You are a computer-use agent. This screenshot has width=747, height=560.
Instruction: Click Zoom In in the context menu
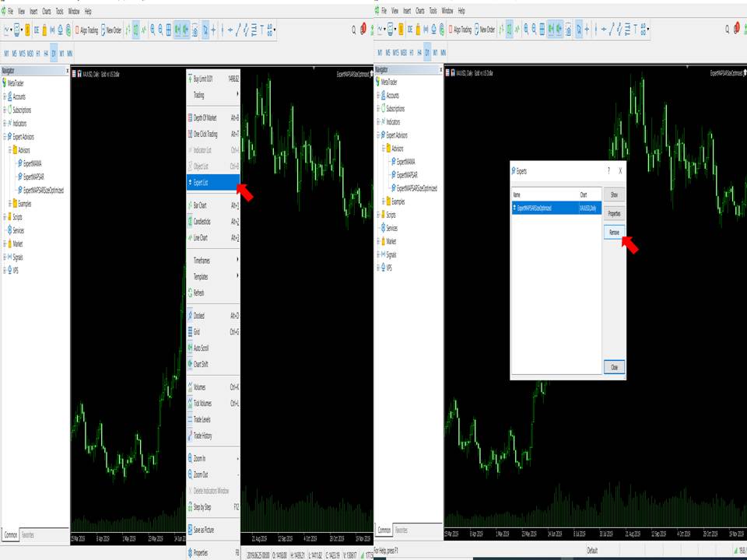point(201,459)
